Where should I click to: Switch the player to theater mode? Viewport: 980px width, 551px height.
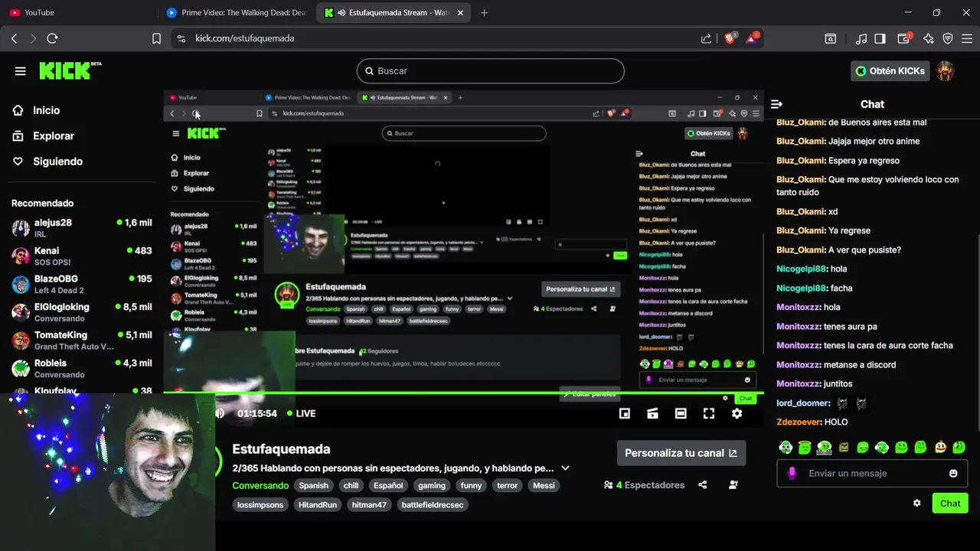pyautogui.click(x=681, y=413)
